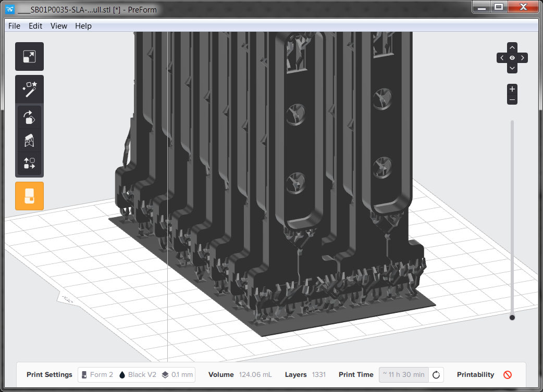Open the One-Click Print magic wand tool
543x392 pixels.
29,89
